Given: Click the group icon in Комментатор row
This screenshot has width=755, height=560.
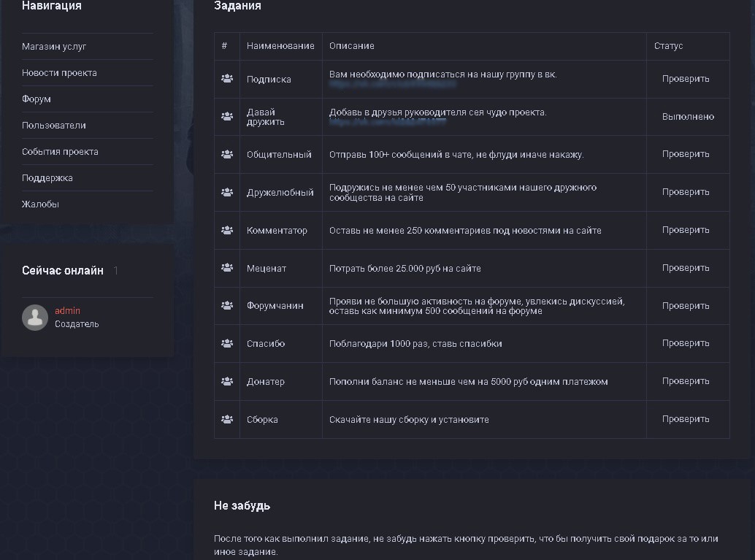Looking at the screenshot, I should pos(227,230).
